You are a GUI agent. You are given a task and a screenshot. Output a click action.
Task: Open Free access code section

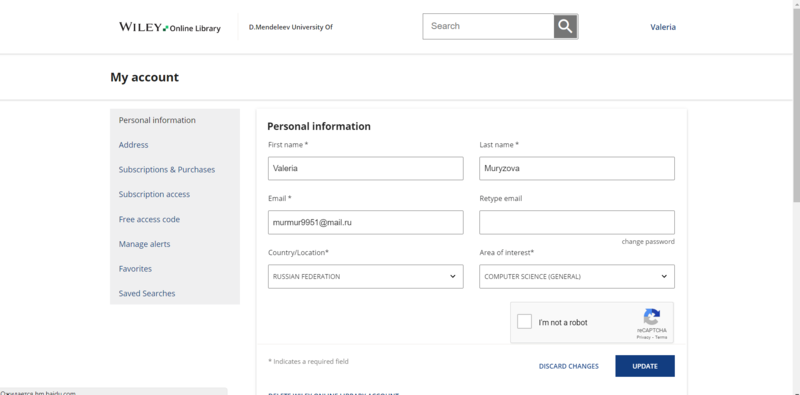coord(149,219)
